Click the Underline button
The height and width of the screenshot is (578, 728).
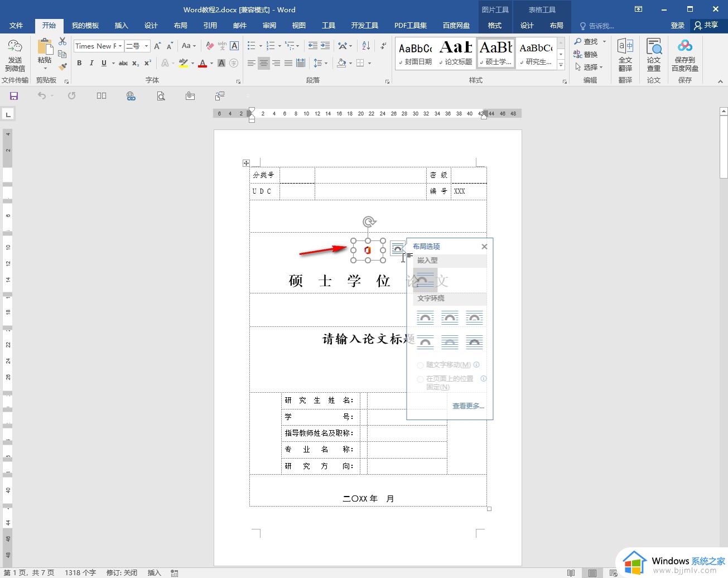[104, 63]
